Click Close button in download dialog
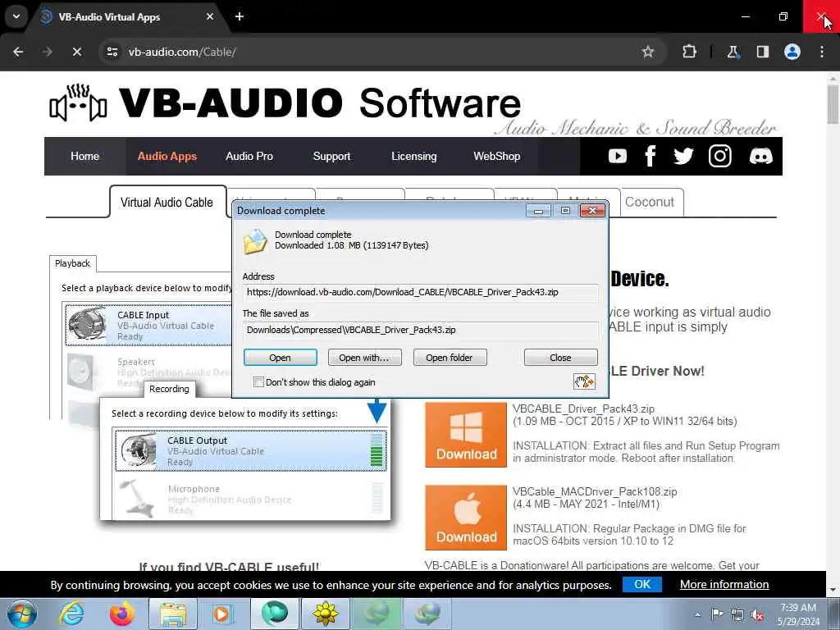The height and width of the screenshot is (630, 840). click(560, 358)
